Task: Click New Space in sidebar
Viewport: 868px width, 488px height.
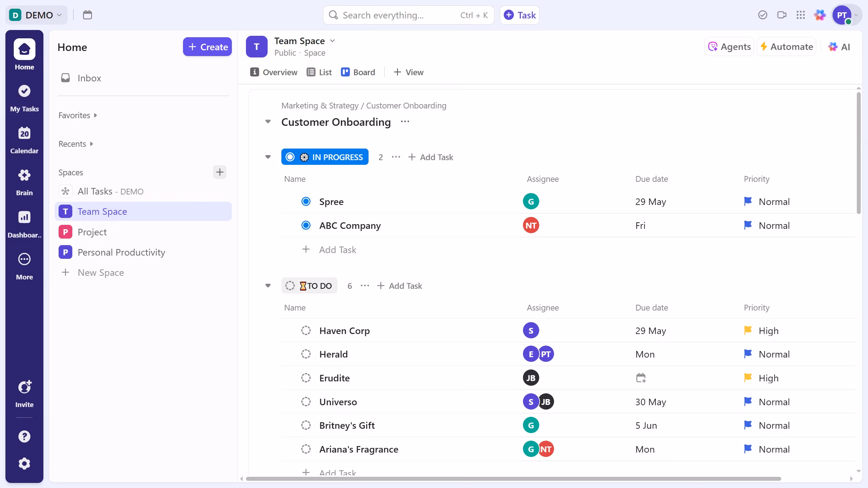Action: [143, 272]
